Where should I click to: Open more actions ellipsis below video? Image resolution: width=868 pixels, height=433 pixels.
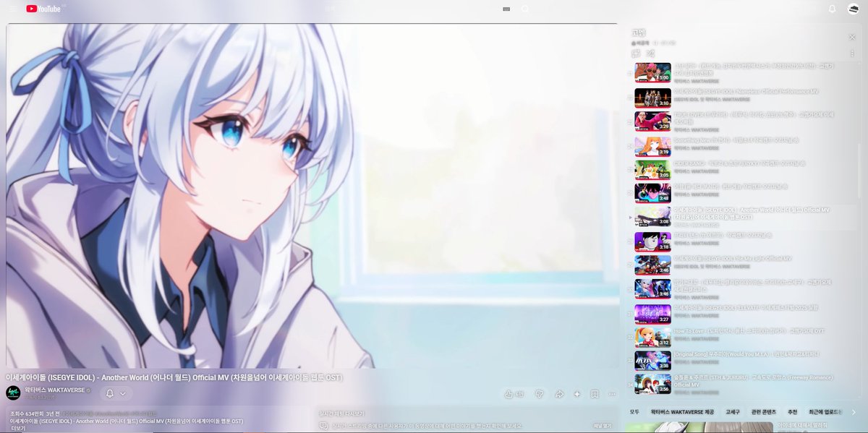[612, 394]
